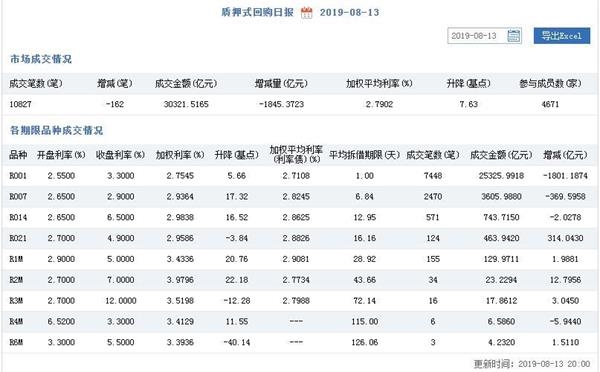Click R1M 成交金额 value 129.9711

pos(501,259)
